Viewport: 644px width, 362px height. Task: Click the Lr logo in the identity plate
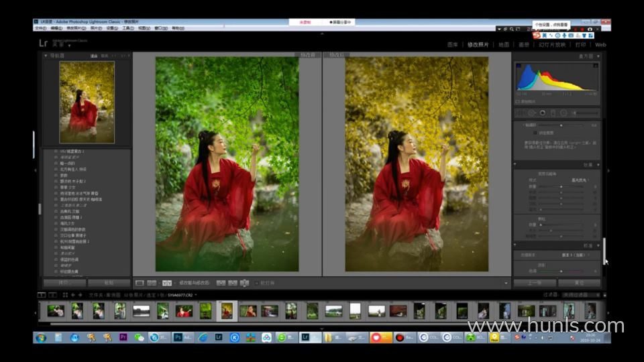[x=44, y=43]
